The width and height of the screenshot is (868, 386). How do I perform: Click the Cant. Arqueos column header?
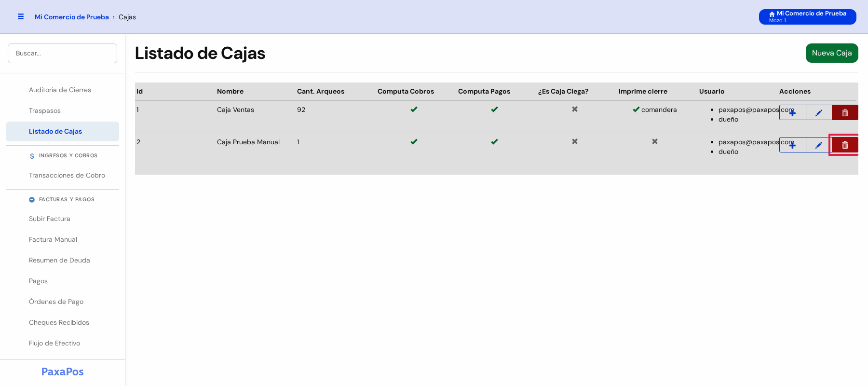tap(321, 91)
